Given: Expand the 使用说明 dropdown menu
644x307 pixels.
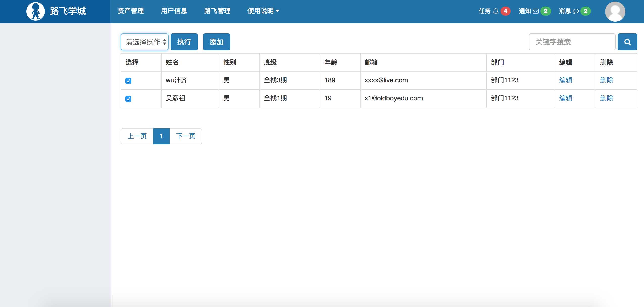Looking at the screenshot, I should [263, 11].
